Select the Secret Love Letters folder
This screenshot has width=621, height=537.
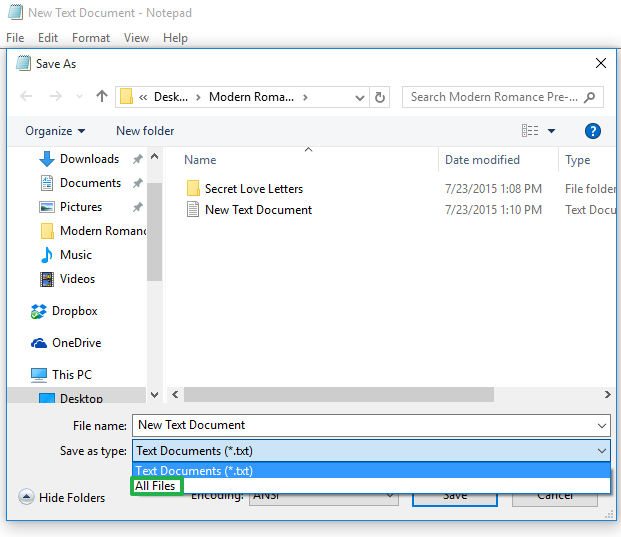point(253,188)
